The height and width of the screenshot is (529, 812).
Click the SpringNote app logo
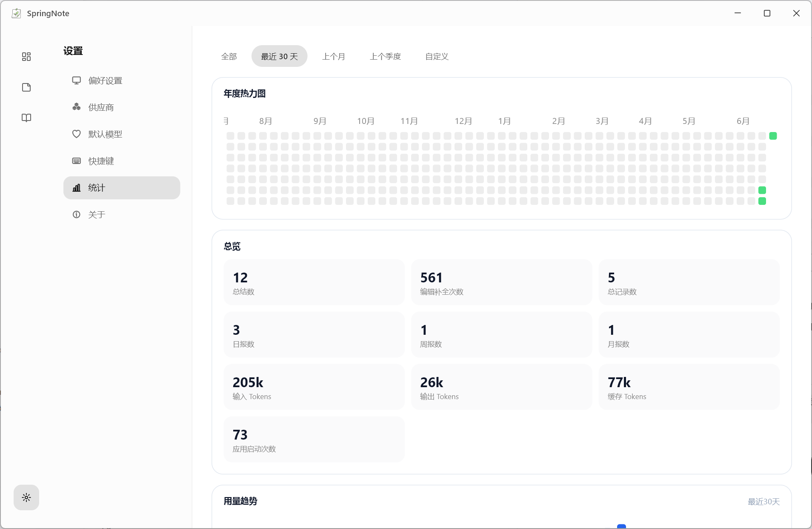pyautogui.click(x=16, y=13)
